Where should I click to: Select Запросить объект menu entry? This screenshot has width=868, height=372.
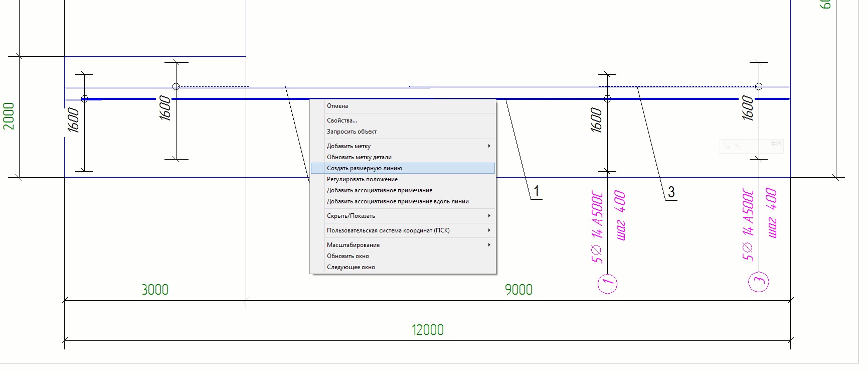coord(352,132)
